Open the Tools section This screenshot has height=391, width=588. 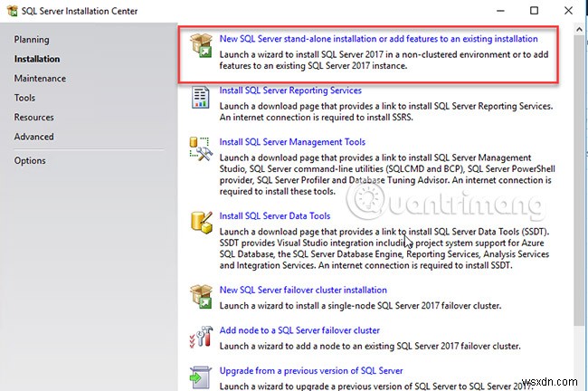[24, 98]
